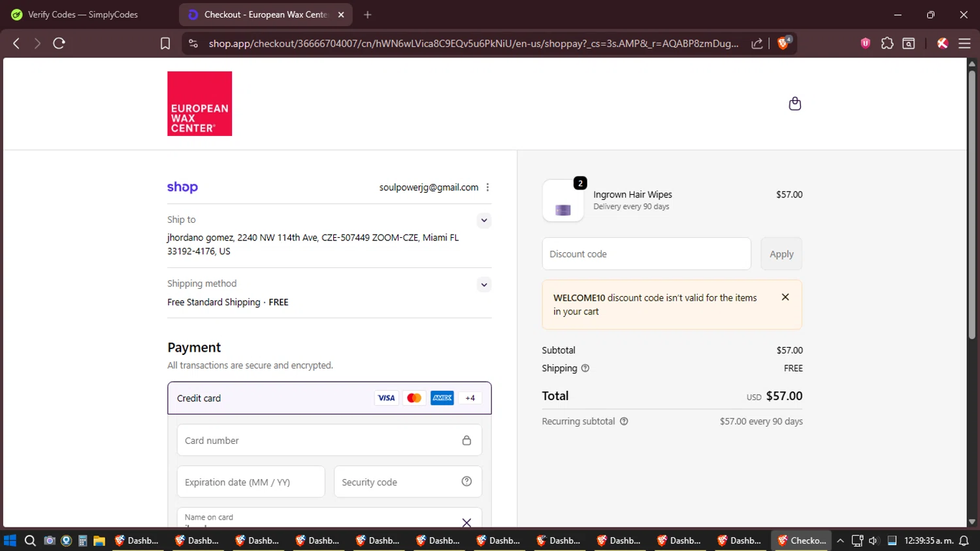Image resolution: width=980 pixels, height=551 pixels.
Task: Click the Mastercard icon
Action: tap(414, 397)
